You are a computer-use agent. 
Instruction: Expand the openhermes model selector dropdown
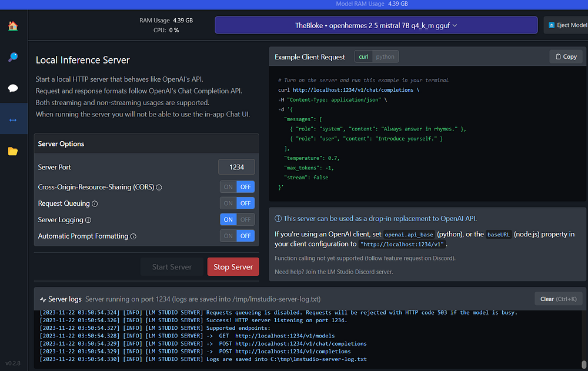(376, 25)
